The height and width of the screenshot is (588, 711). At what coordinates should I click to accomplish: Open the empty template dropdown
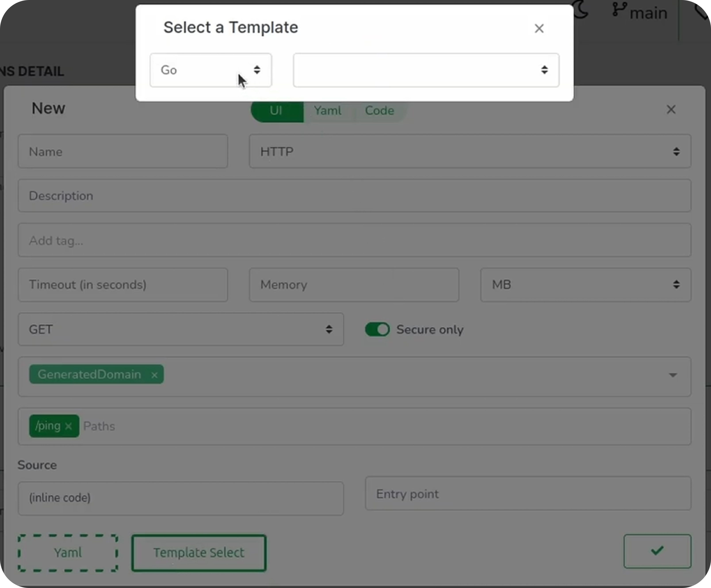[426, 70]
